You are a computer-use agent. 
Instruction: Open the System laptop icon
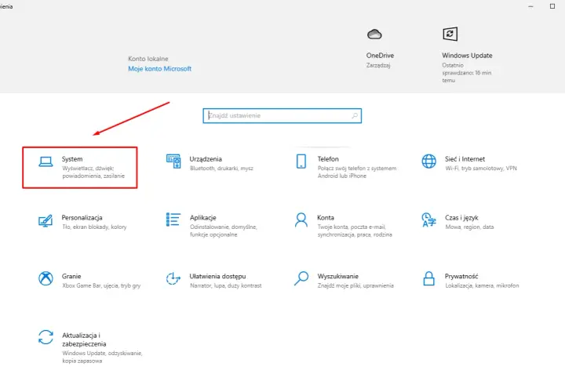[46, 162]
